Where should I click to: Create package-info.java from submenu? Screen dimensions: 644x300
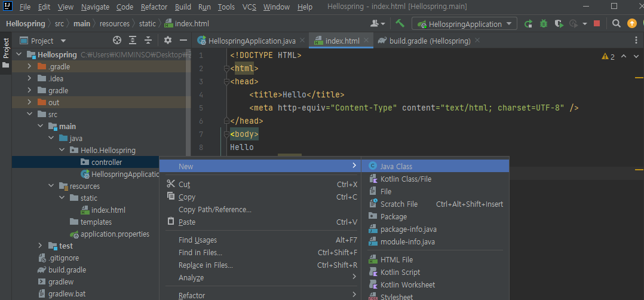(435, 229)
